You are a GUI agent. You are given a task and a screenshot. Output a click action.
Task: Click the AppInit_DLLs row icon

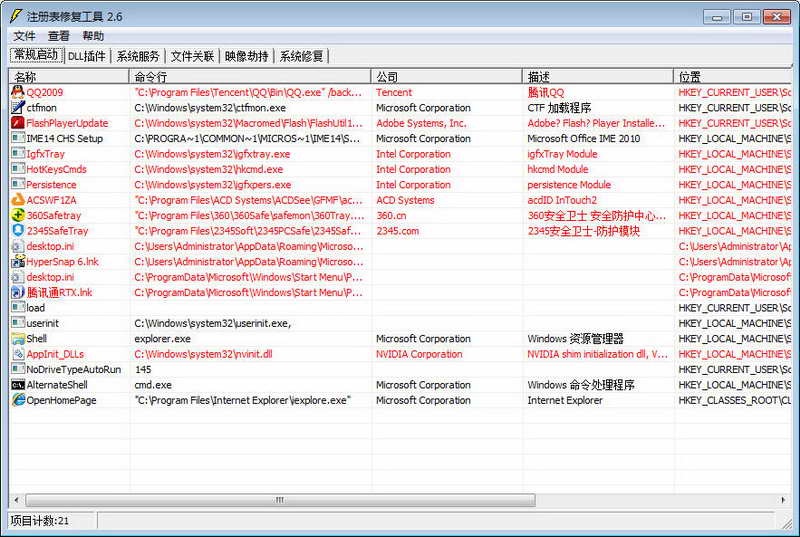click(x=18, y=354)
